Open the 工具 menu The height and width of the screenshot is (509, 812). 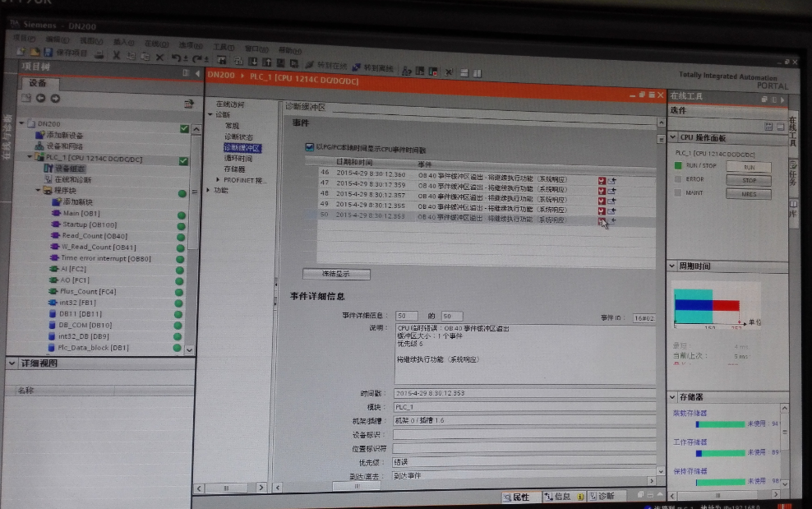tap(224, 47)
